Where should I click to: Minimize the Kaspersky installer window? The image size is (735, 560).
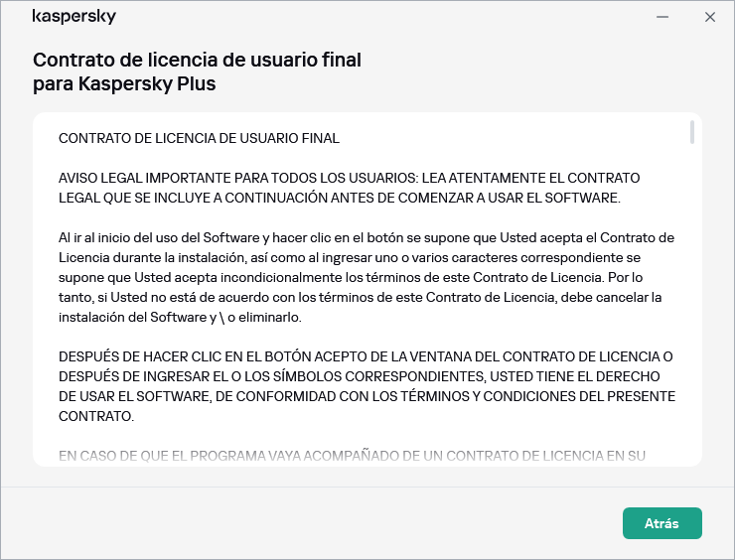[x=662, y=17]
